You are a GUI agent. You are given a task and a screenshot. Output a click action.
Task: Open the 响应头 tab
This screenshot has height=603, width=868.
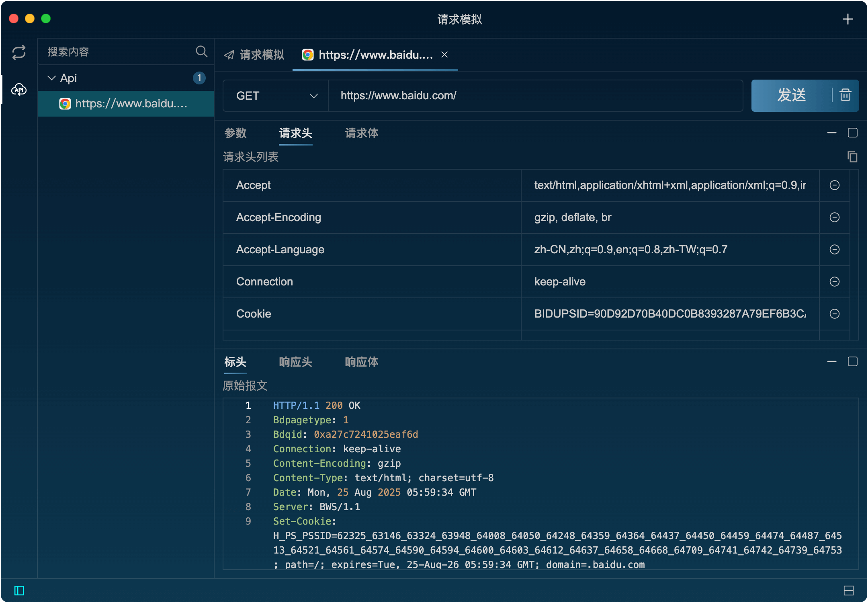(295, 362)
